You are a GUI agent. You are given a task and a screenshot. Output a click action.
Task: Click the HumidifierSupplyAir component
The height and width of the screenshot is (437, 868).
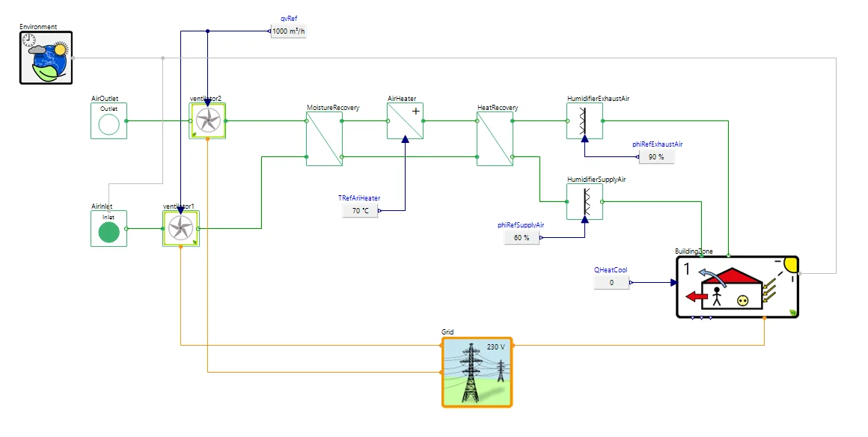(x=584, y=201)
